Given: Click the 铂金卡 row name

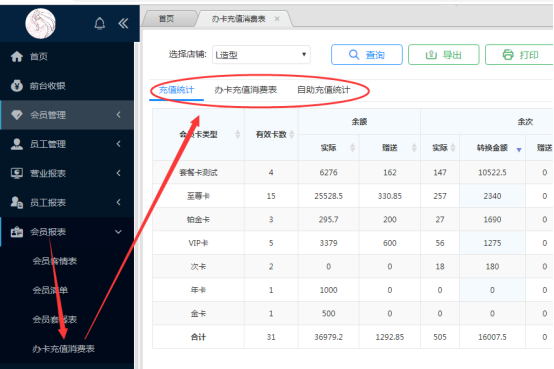Looking at the screenshot, I should click(x=198, y=219).
